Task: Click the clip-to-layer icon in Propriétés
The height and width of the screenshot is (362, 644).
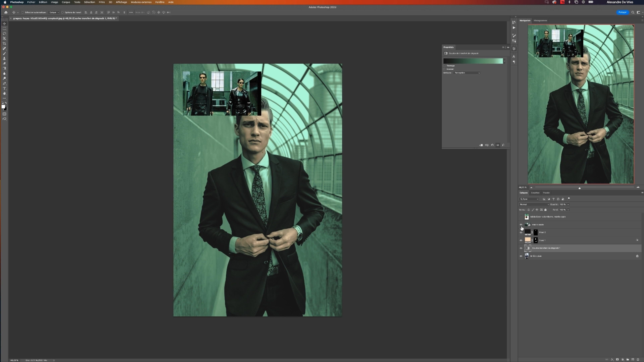Action: tap(481, 145)
